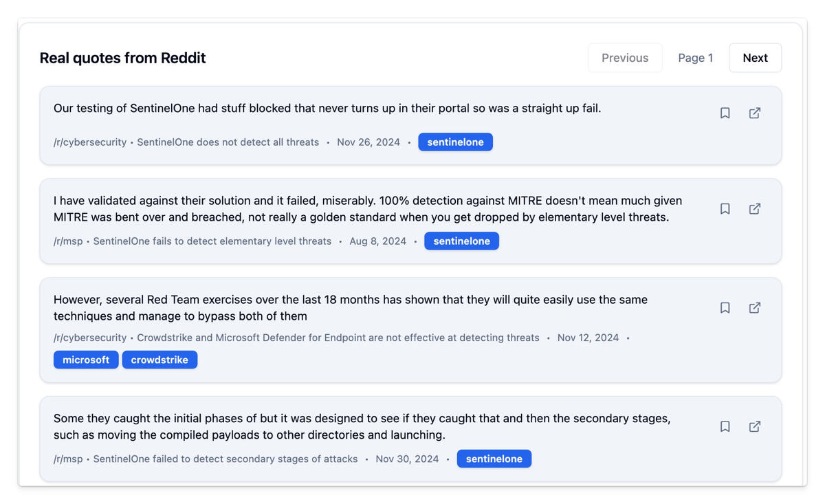Click the quote text about straight up fail
Screen dimensions: 825x504
tap(327, 108)
